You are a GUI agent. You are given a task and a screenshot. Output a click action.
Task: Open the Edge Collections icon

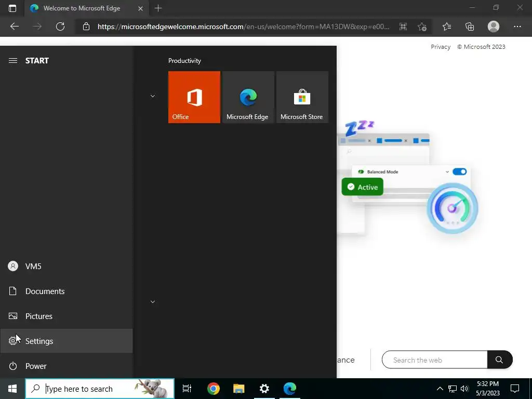(x=470, y=26)
